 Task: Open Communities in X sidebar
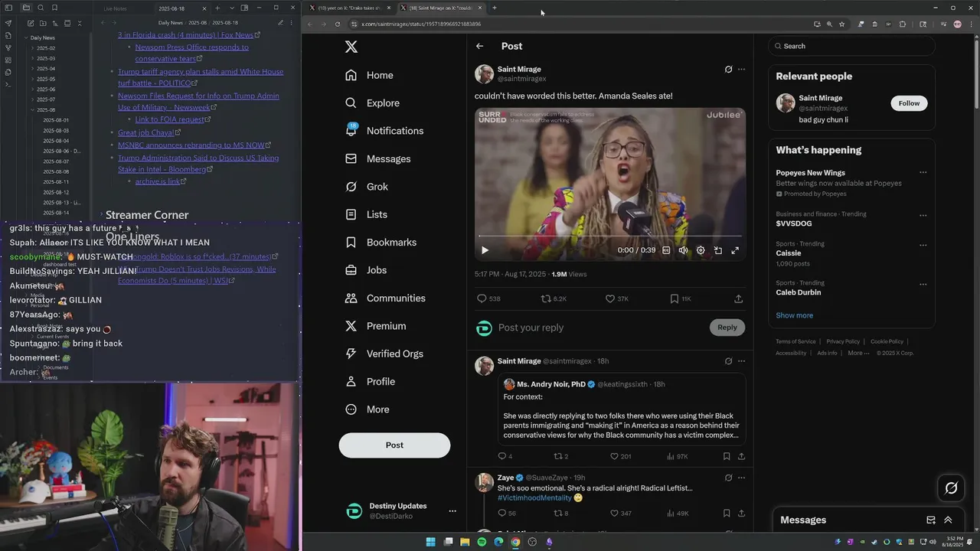(385, 298)
